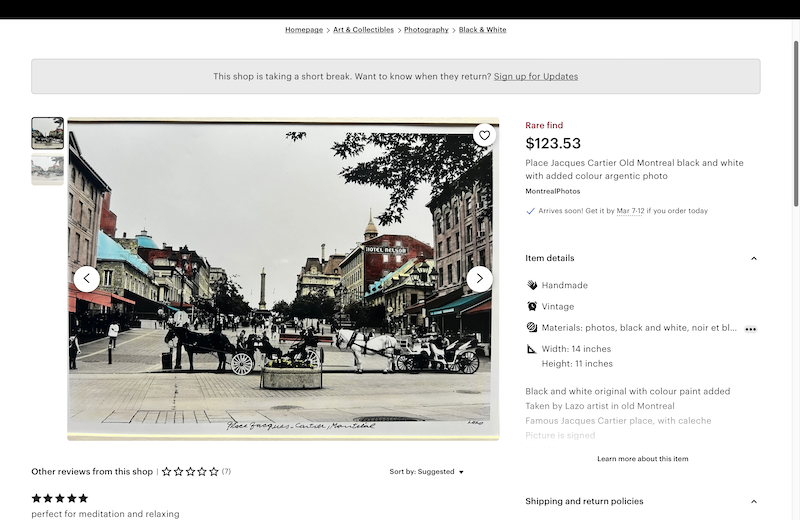Go to previous photo with left arrow
The image size is (800, 520).
tap(87, 279)
